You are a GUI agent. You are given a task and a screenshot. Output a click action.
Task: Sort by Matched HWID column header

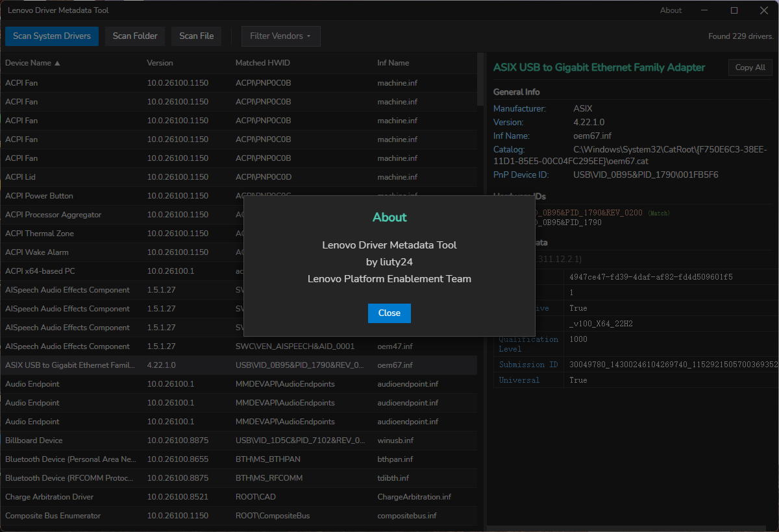[x=262, y=63]
